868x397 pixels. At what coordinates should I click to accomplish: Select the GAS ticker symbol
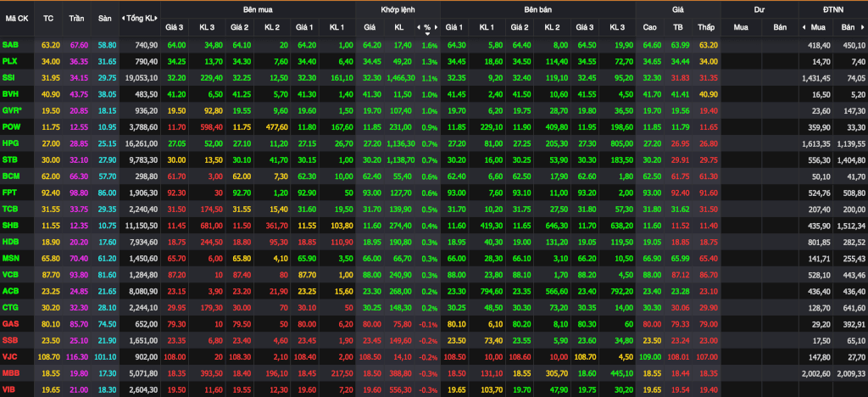(x=9, y=326)
